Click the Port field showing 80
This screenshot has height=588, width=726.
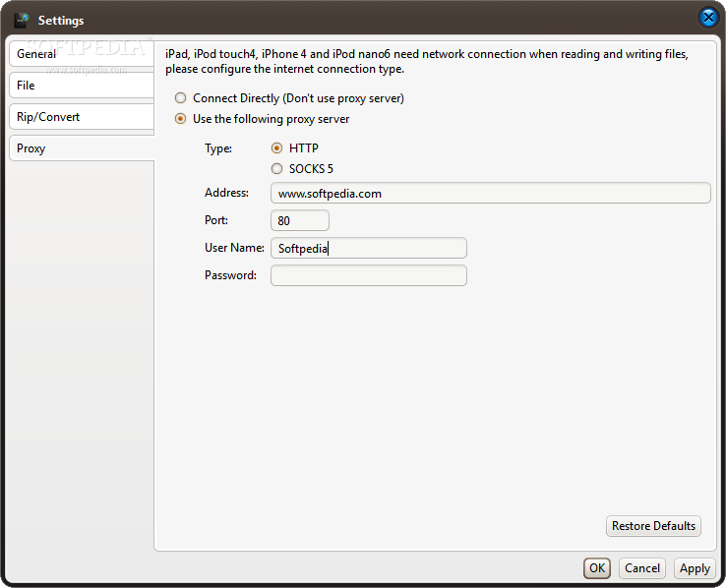(300, 220)
